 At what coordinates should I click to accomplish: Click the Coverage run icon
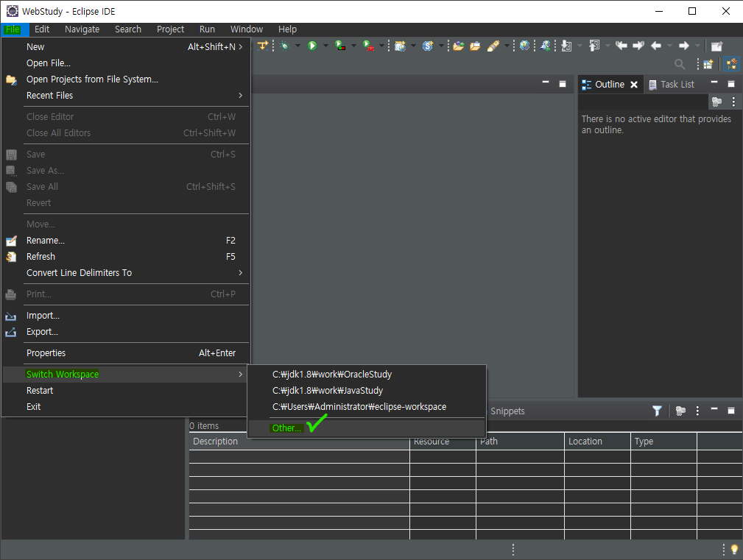tap(339, 46)
